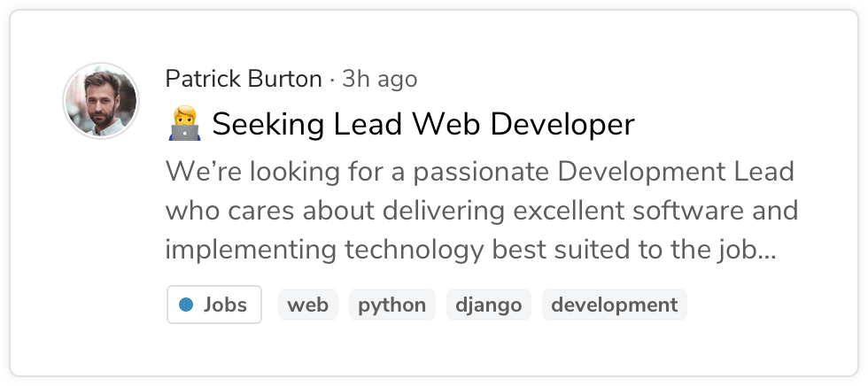
Task: Filter by the python tag
Action: (391, 305)
